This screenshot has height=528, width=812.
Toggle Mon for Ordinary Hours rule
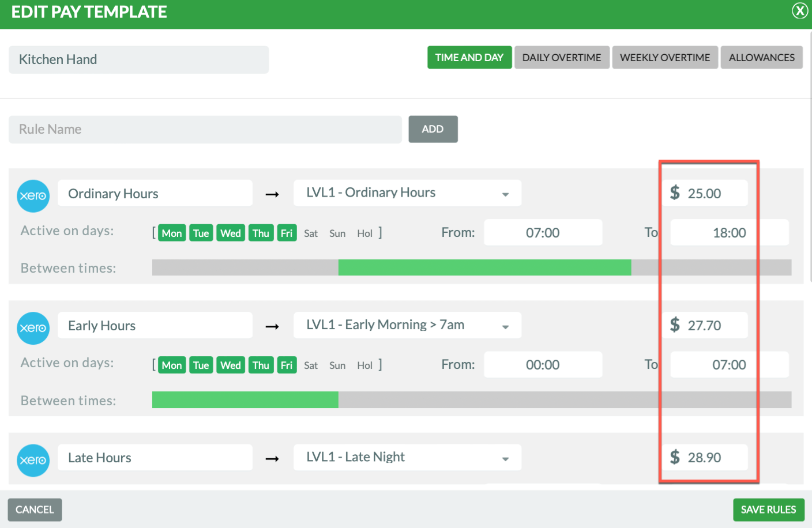[x=172, y=233]
